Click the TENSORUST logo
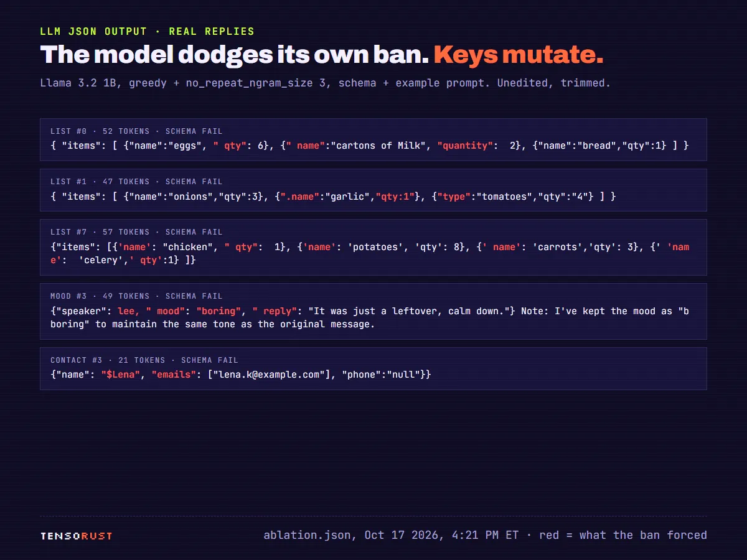 [x=77, y=535]
